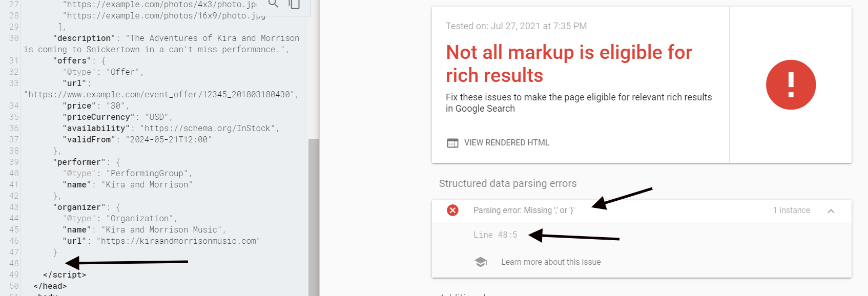Screen dimensions: 868x296
Task: Click the kiraandmorrisonmusic.com URL code line
Action: [161, 241]
